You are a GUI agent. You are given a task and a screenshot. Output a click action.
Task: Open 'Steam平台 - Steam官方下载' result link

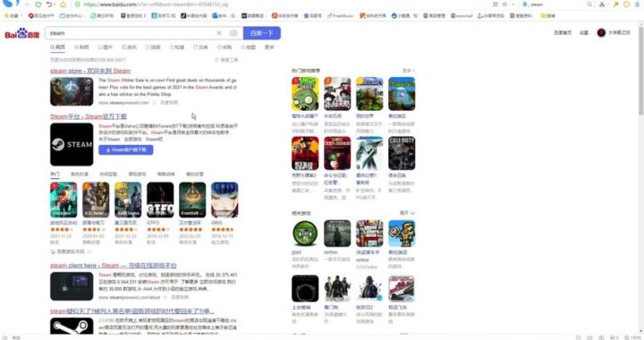[89, 116]
